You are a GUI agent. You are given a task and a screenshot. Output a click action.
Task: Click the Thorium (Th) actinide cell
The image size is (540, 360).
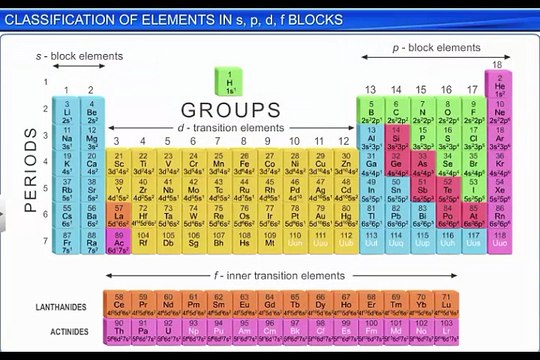(x=118, y=331)
